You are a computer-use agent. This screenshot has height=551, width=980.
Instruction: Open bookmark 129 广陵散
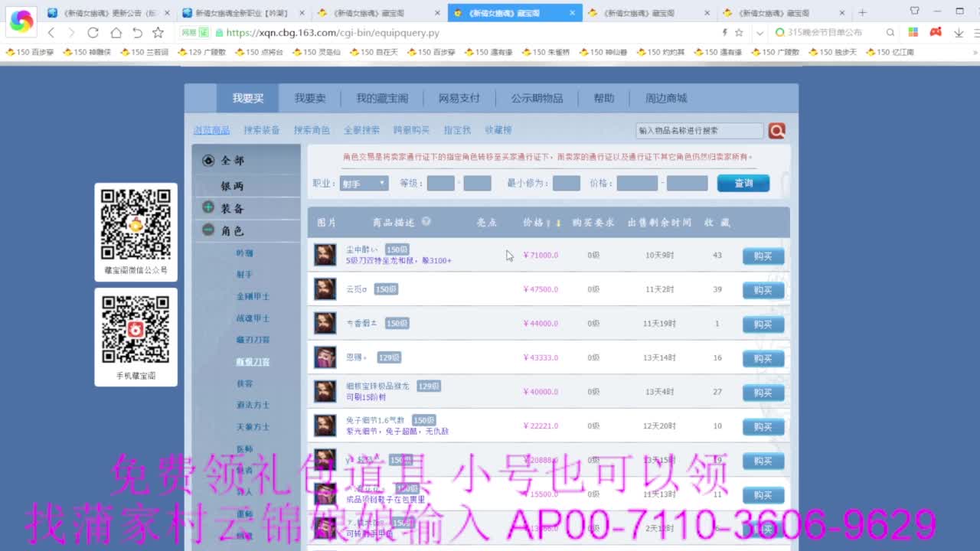[201, 52]
